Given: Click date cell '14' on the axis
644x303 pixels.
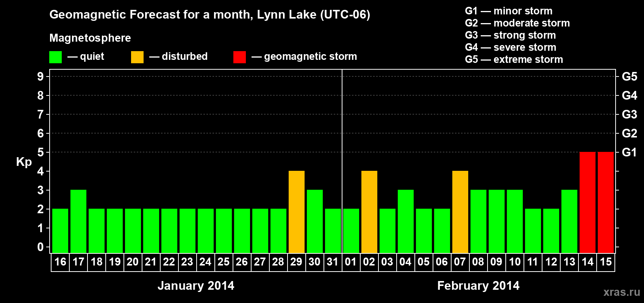Looking at the screenshot, I should (x=588, y=262).
